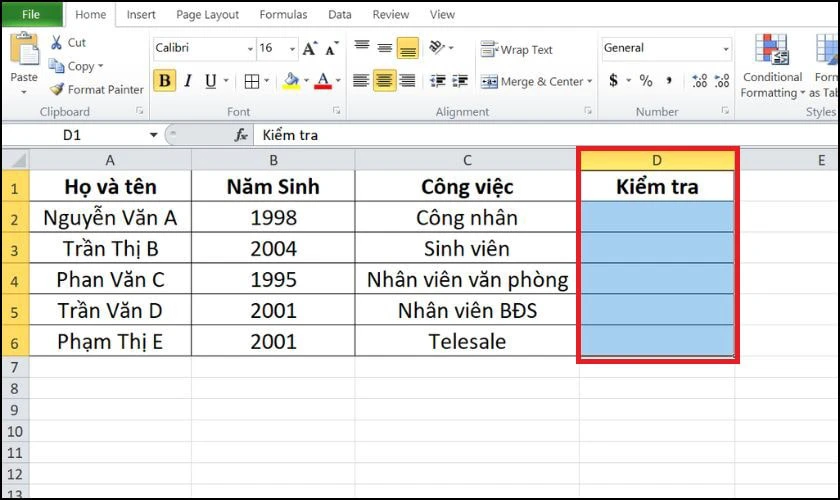Apply the yellow Fill Color bucket
Viewport: 840px width, 500px height.
point(291,81)
